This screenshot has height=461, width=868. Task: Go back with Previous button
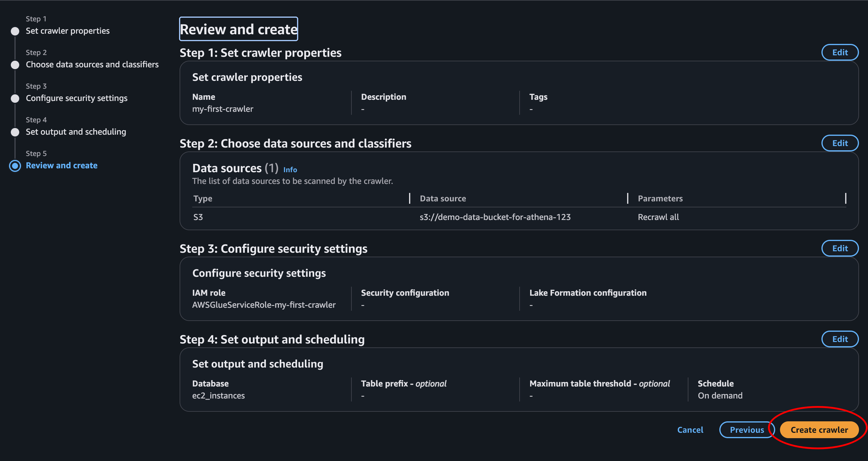point(746,430)
